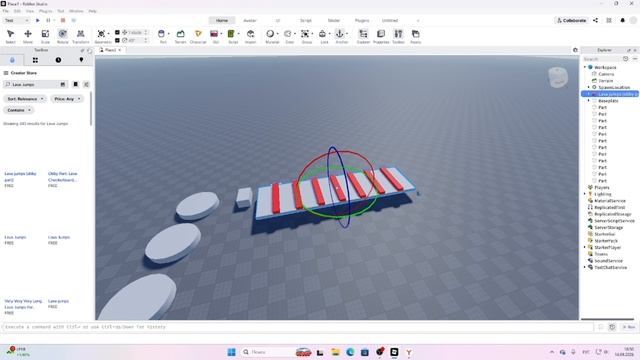Image resolution: width=640 pixels, height=360 pixels.
Task: Toggle the move snapping checkbox
Action: click(117, 32)
